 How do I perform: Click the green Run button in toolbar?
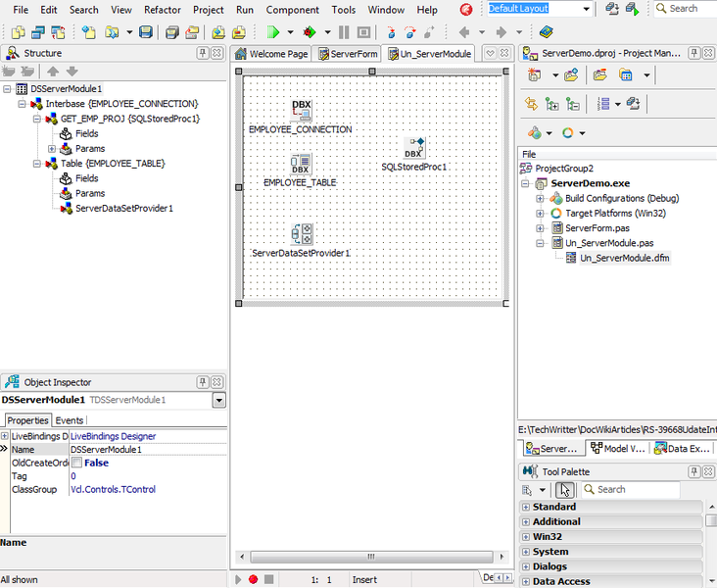(x=273, y=32)
